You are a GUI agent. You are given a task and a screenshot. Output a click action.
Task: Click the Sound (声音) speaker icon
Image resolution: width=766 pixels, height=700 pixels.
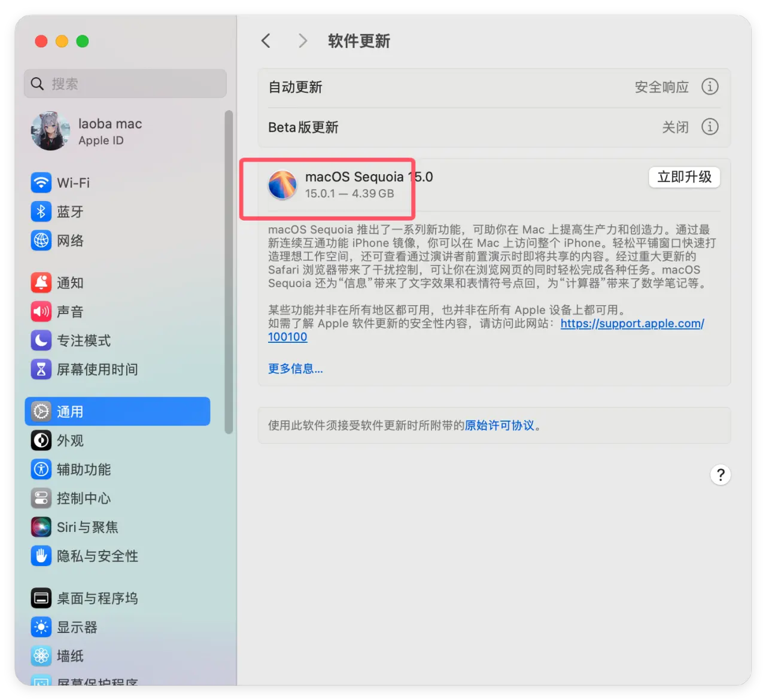pyautogui.click(x=41, y=311)
